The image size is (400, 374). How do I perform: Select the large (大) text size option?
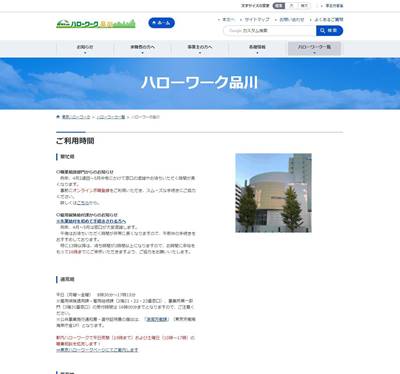coord(291,6)
